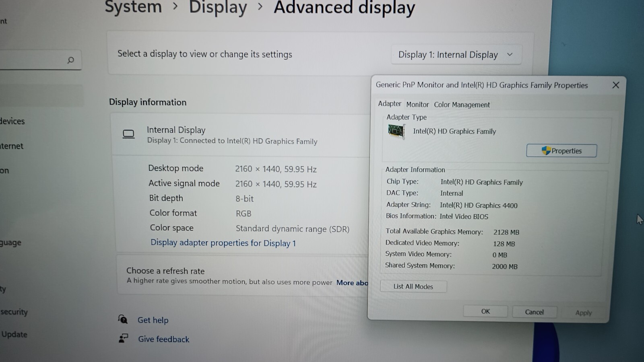Click the Shared System Memory value 2000 MB
This screenshot has width=644, height=362.
[505, 266]
